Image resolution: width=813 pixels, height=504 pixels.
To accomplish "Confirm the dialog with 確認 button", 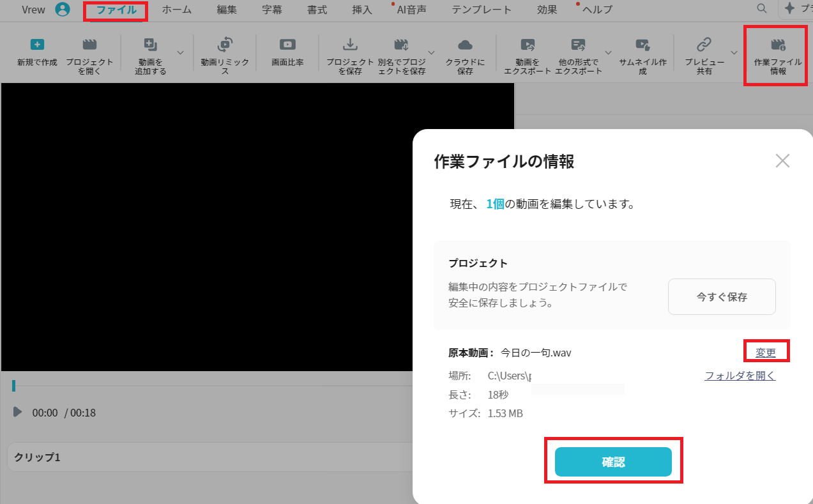I will [x=613, y=462].
